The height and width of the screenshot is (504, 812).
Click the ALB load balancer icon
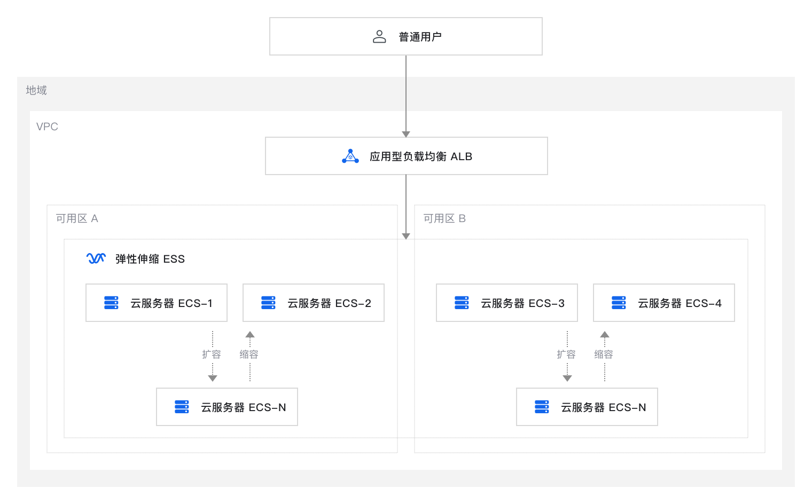(x=350, y=156)
